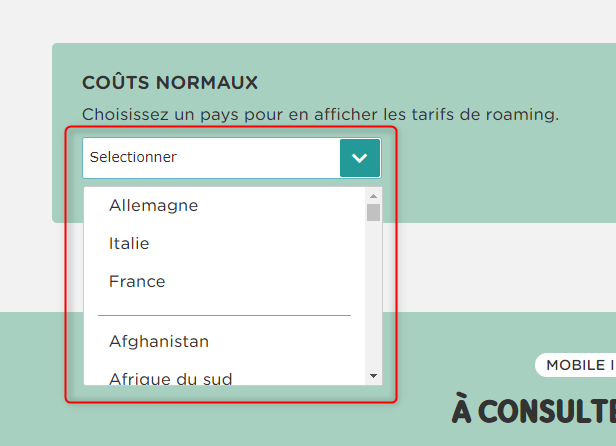This screenshot has height=446, width=616.
Task: Click the À CONSULTE heading
Action: (x=533, y=410)
